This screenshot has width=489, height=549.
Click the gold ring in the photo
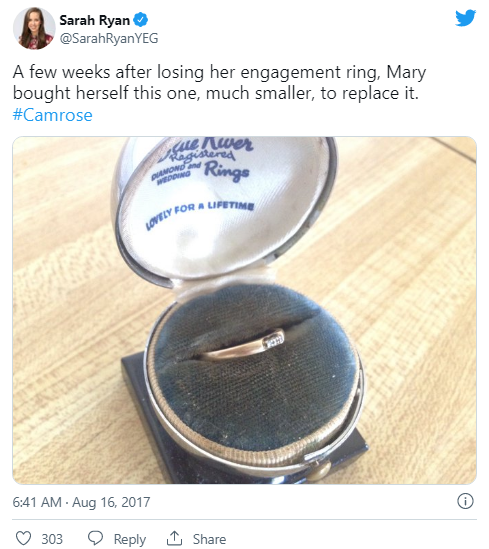point(242,346)
